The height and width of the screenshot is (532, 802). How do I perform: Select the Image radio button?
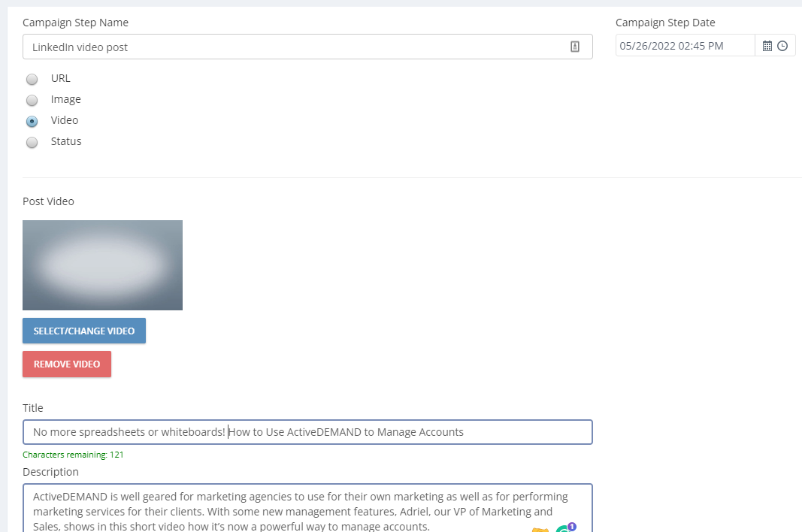(32, 100)
